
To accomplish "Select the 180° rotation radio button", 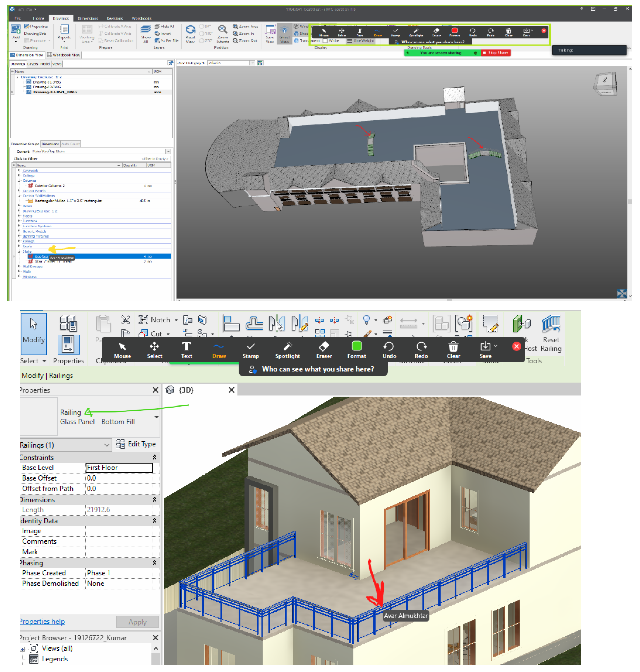I will click(x=201, y=33).
